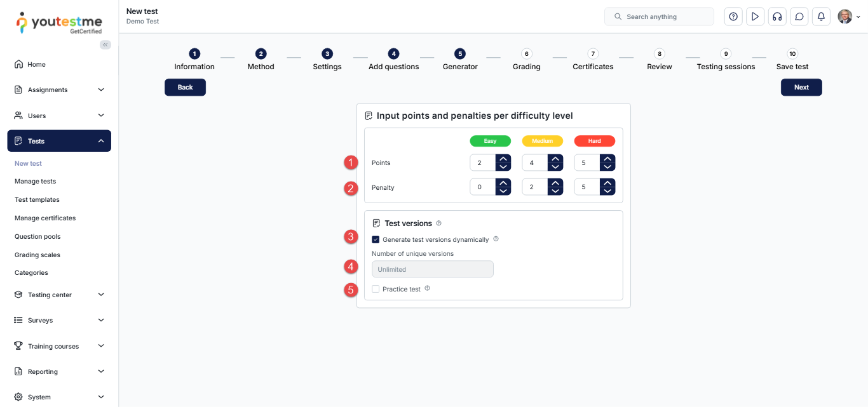Open Question pools from sidebar
The height and width of the screenshot is (407, 868).
[x=37, y=236]
